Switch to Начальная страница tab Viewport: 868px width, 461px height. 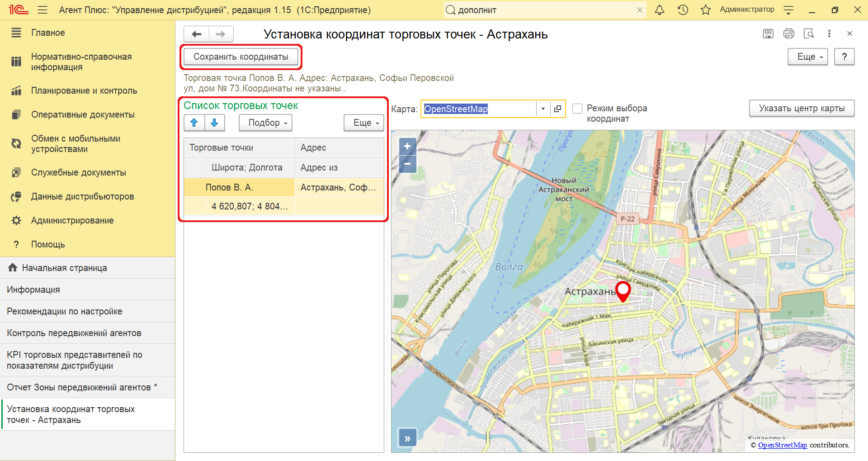pos(64,268)
